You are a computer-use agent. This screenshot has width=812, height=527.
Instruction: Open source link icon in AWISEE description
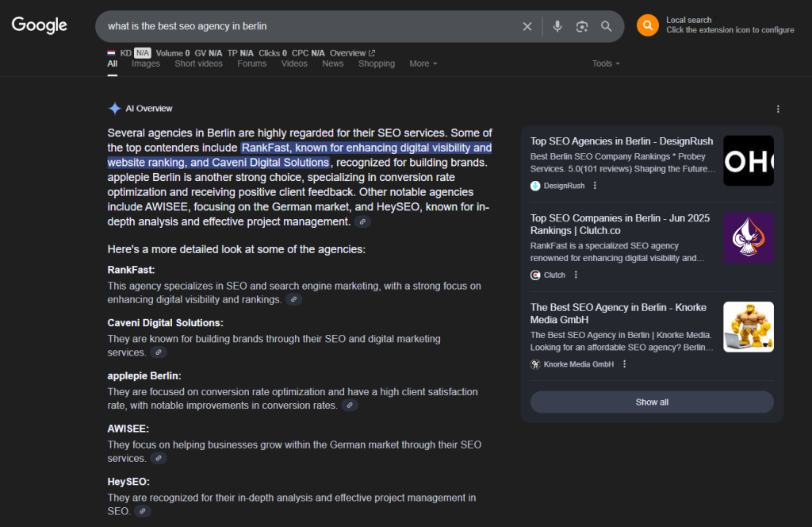pos(159,458)
